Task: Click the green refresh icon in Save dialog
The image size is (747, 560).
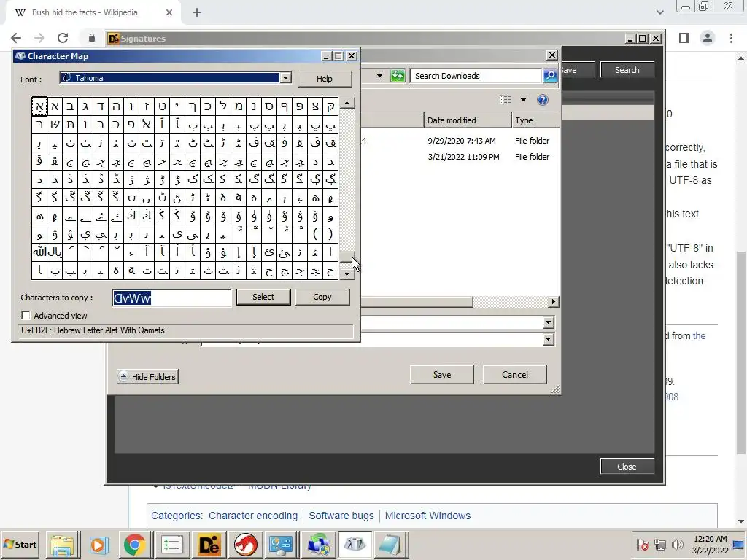Action: [x=398, y=76]
